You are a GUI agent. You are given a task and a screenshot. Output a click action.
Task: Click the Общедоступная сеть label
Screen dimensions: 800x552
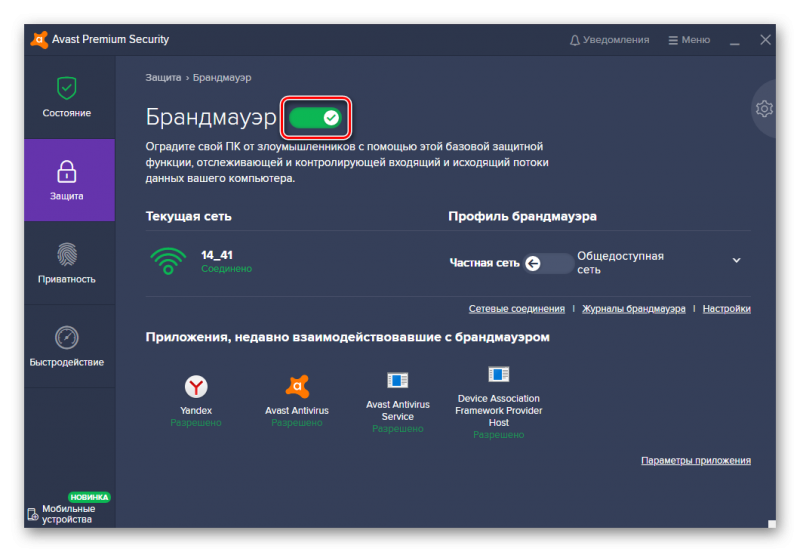click(620, 263)
